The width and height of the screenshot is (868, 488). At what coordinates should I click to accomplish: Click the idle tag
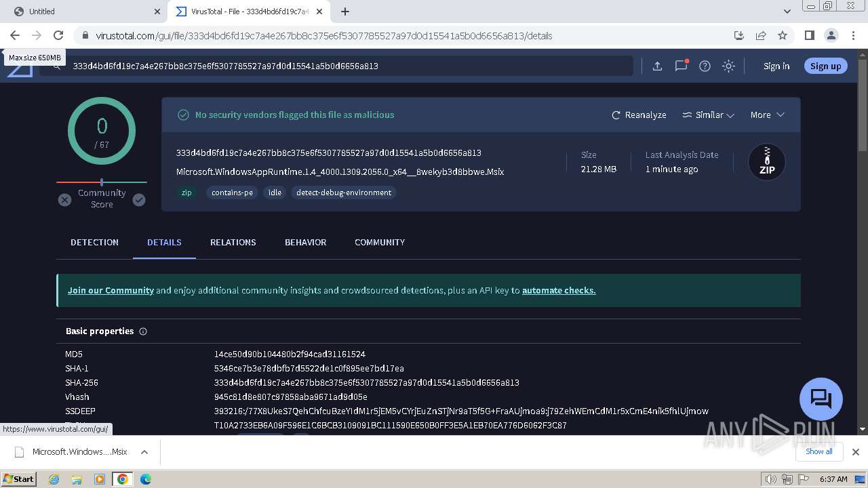[x=275, y=192]
